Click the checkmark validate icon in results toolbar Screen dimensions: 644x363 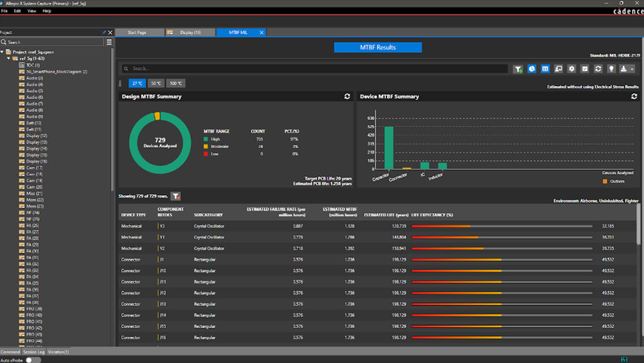(585, 69)
